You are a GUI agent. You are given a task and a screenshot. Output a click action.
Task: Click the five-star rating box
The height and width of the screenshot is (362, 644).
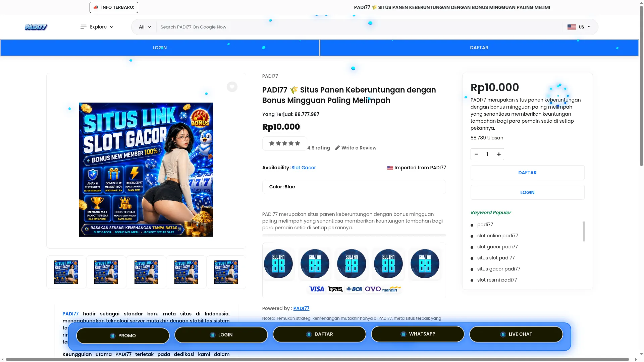pos(284,143)
